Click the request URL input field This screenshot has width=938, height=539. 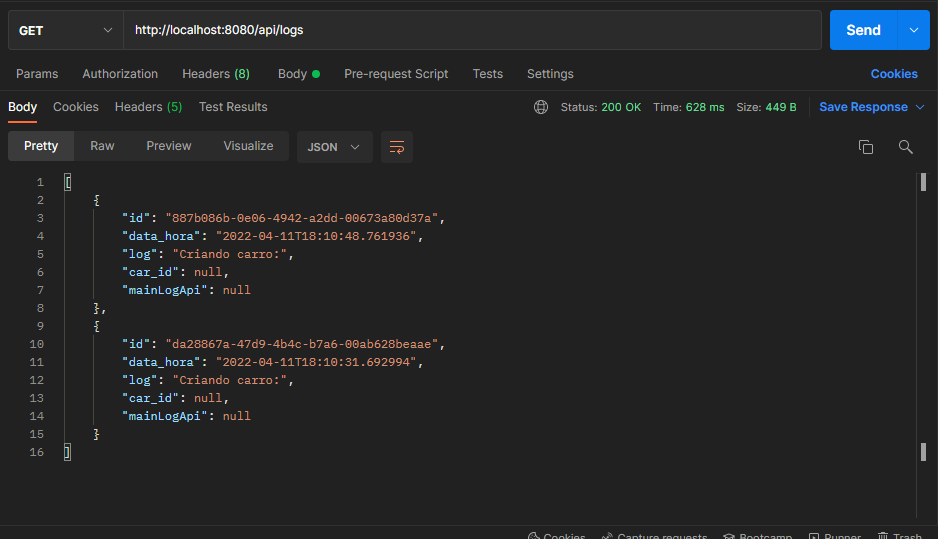(x=472, y=30)
